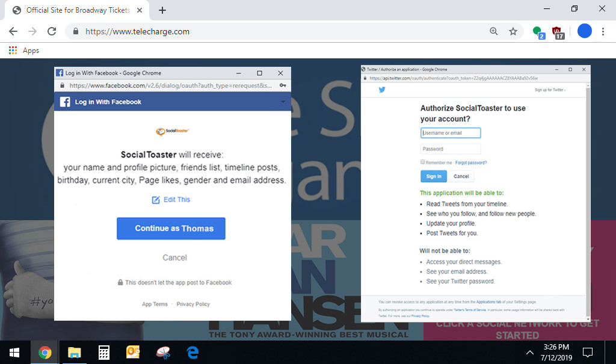Open the blue profile avatar

pyautogui.click(x=584, y=31)
